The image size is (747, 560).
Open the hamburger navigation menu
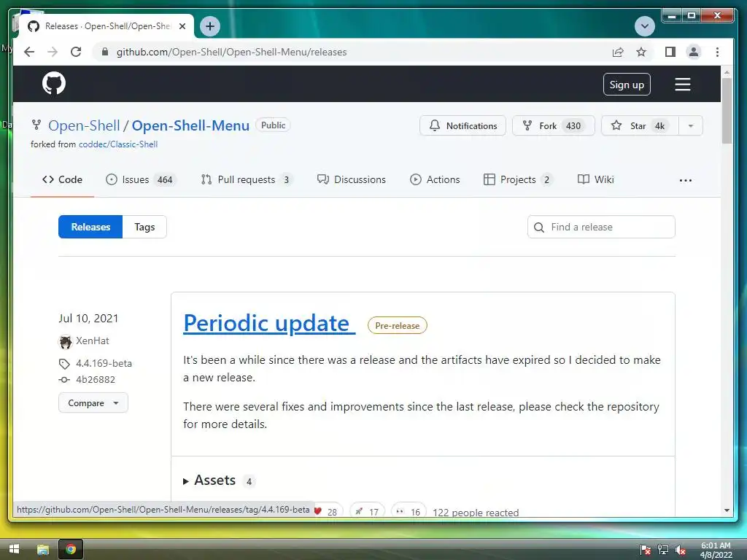(x=682, y=85)
